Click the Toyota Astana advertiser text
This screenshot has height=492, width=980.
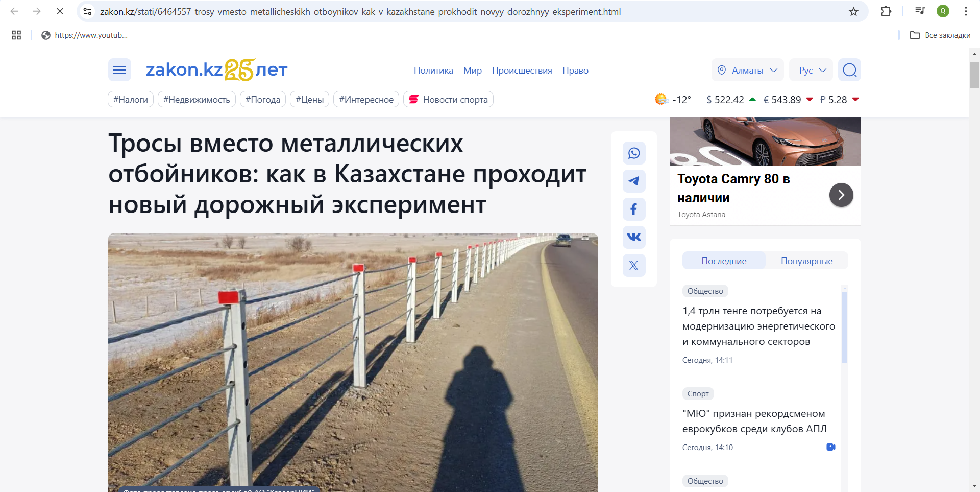tap(701, 215)
